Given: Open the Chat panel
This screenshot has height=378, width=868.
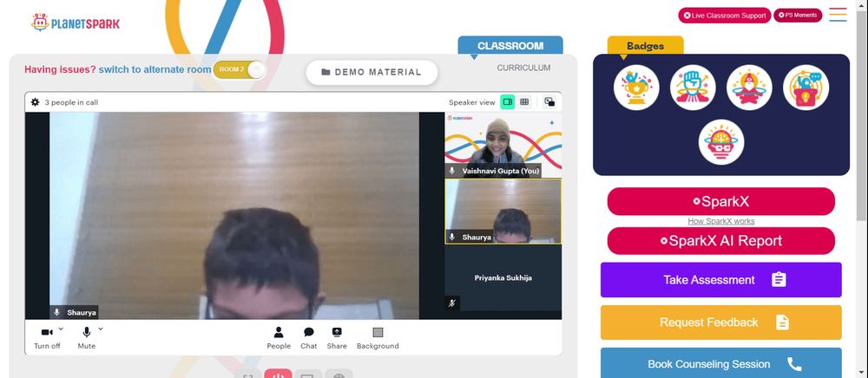Looking at the screenshot, I should 309,337.
